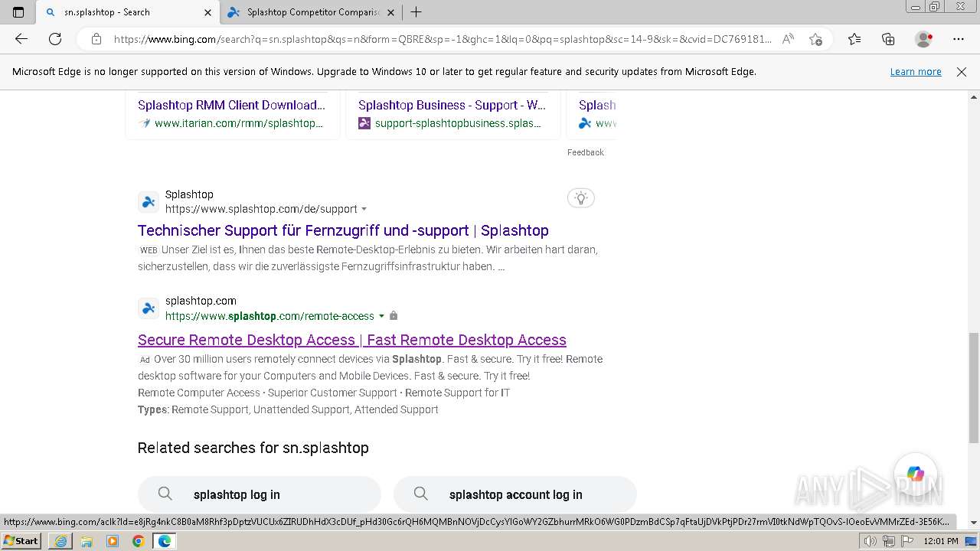Switch to Splashtop Competitor Comparison tab
Image resolution: width=980 pixels, height=551 pixels.
click(x=311, y=12)
